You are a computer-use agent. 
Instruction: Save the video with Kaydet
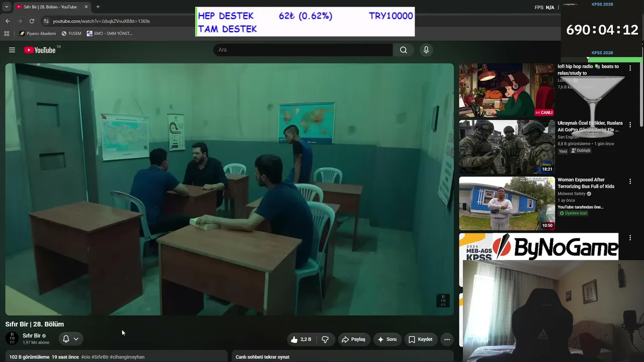tap(420, 339)
